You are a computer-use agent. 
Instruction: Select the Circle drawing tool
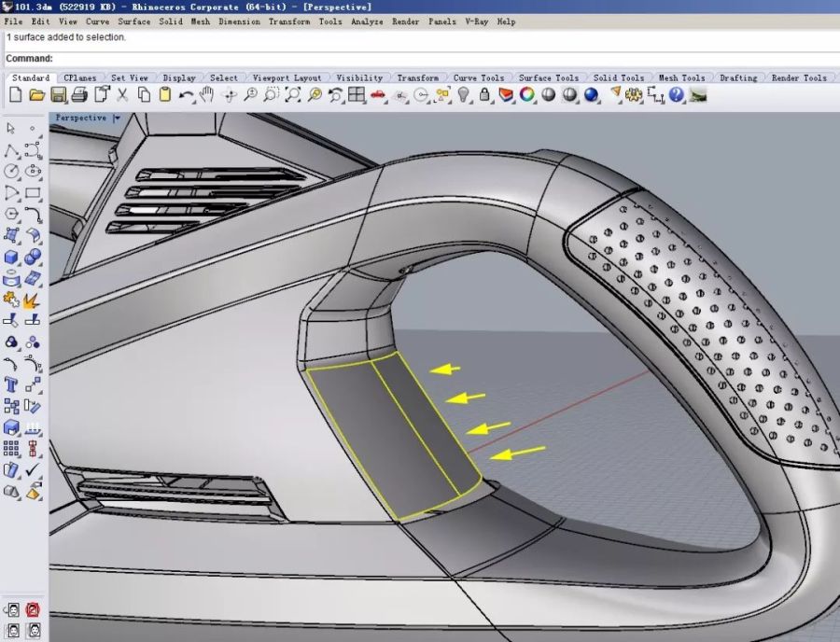point(11,172)
